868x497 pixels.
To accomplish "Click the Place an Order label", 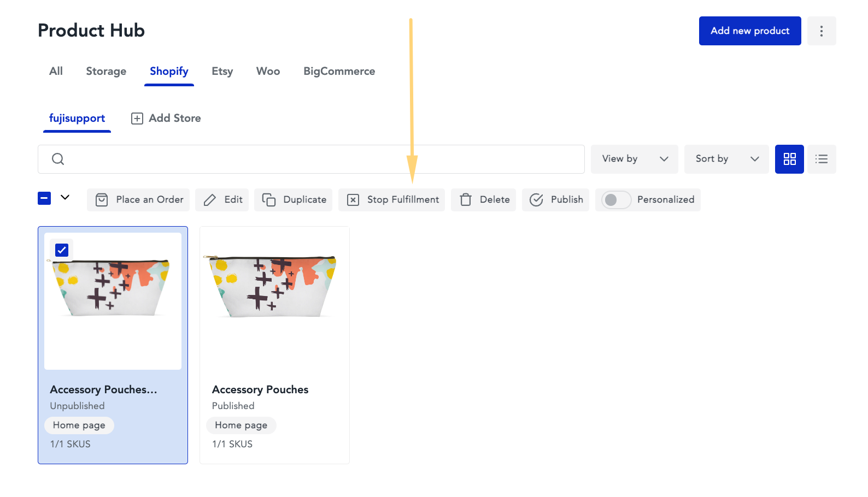I will tap(150, 200).
